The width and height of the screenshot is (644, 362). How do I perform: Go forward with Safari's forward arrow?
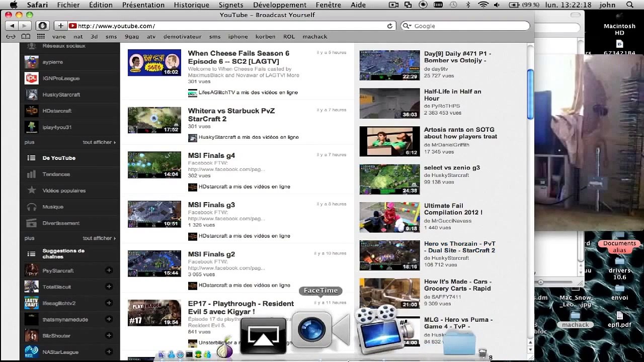(x=25, y=26)
